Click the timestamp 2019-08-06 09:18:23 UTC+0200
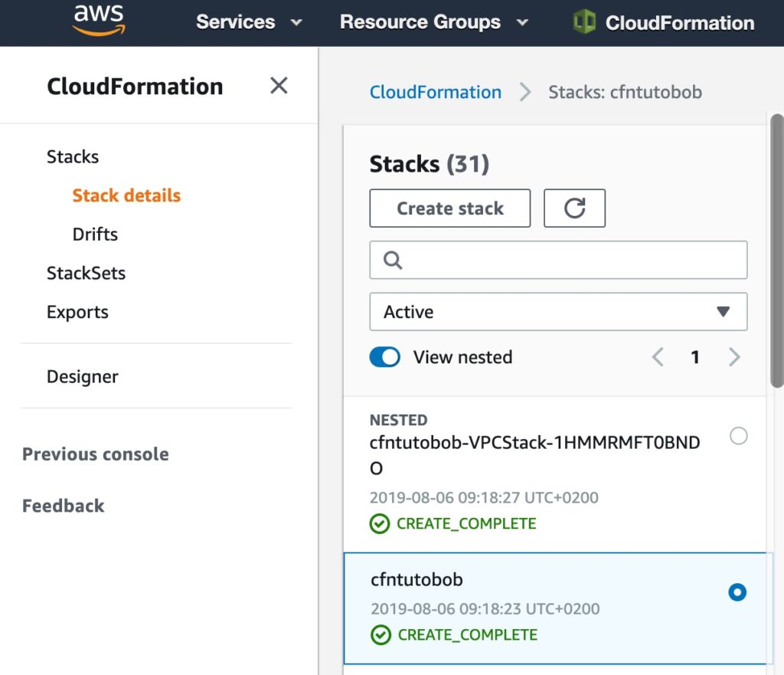The width and height of the screenshot is (784, 675). pyautogui.click(x=485, y=609)
